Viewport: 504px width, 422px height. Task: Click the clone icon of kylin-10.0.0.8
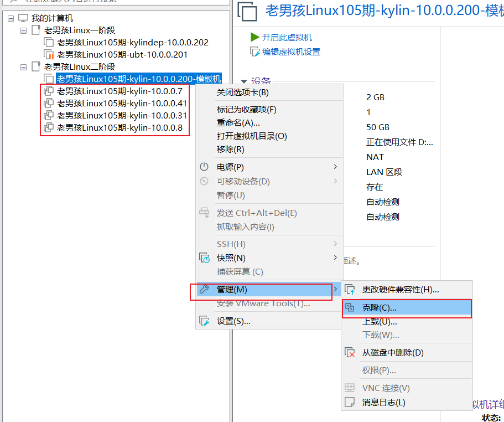click(49, 128)
